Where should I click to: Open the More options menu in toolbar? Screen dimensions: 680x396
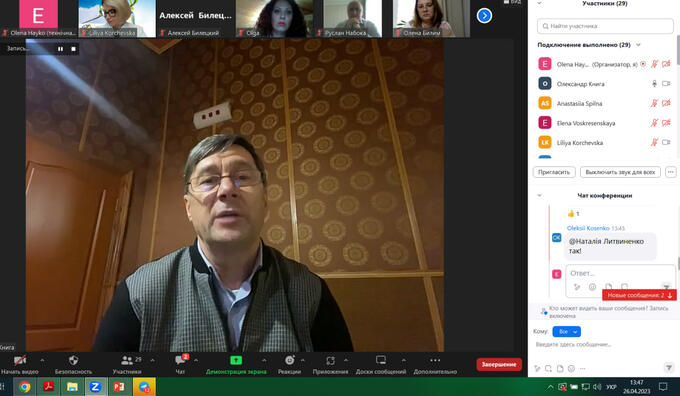435,360
